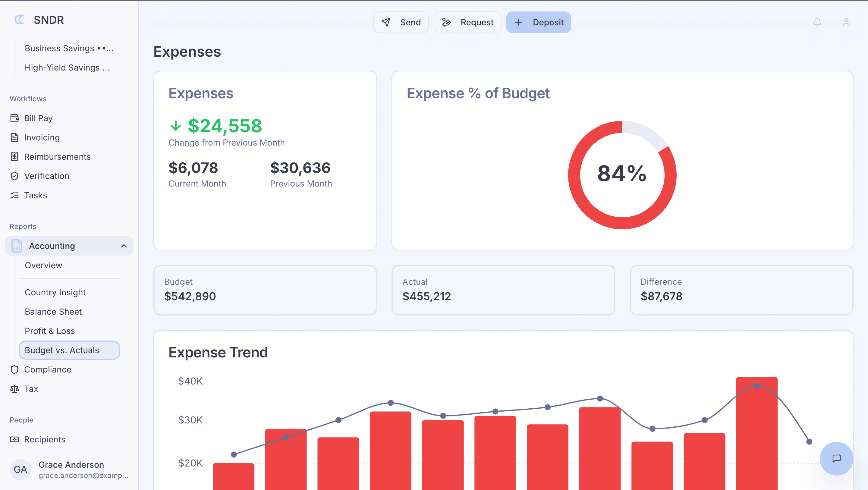Click the Change from Previous Month label

coord(226,142)
